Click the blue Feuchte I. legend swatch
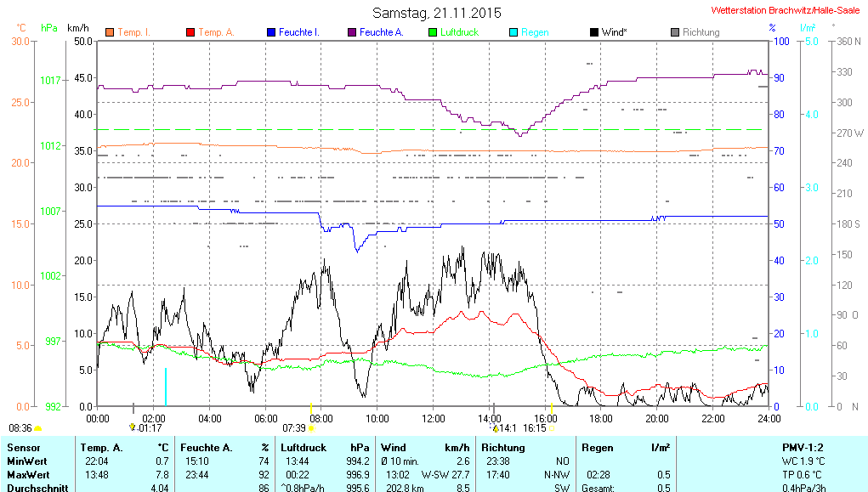 click(x=271, y=32)
